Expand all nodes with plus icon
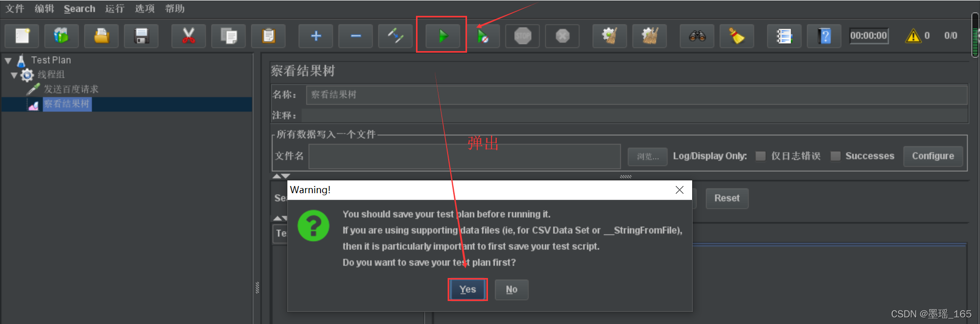Image resolution: width=980 pixels, height=324 pixels. coord(316,36)
